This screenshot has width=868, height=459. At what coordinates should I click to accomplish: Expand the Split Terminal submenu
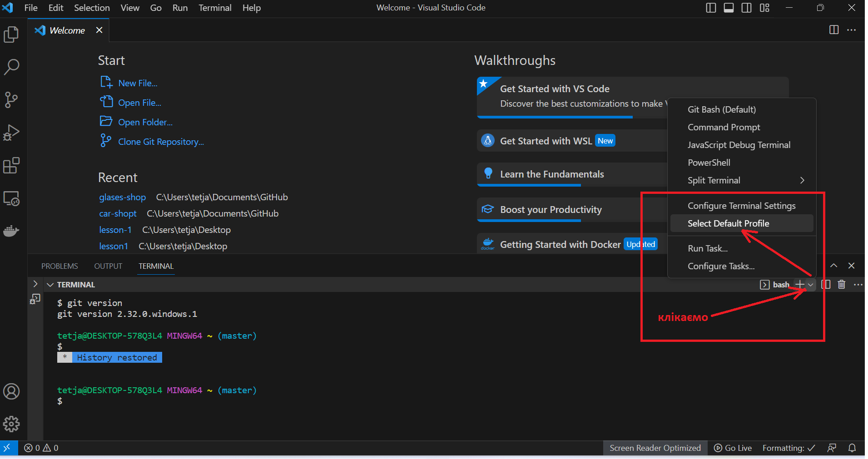tap(742, 180)
